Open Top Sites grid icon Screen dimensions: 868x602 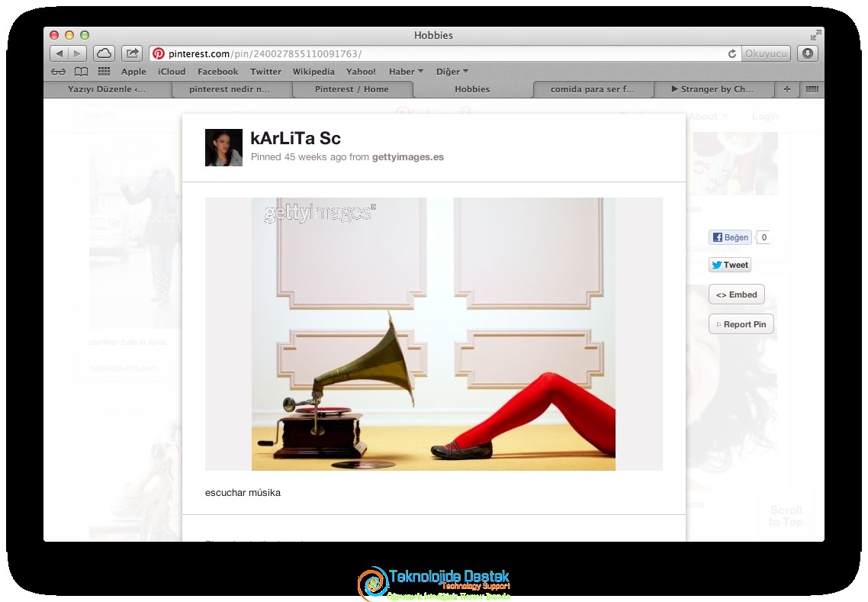click(104, 72)
